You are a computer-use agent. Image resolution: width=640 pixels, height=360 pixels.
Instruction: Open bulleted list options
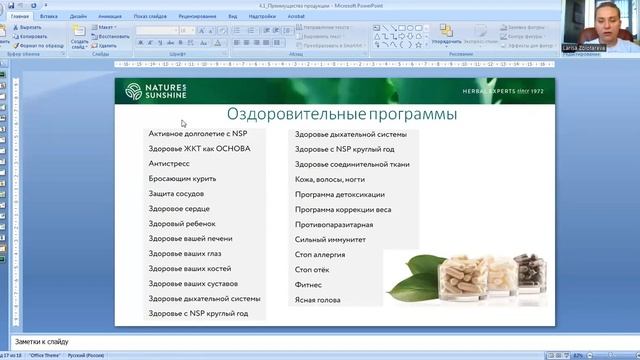(x=238, y=31)
